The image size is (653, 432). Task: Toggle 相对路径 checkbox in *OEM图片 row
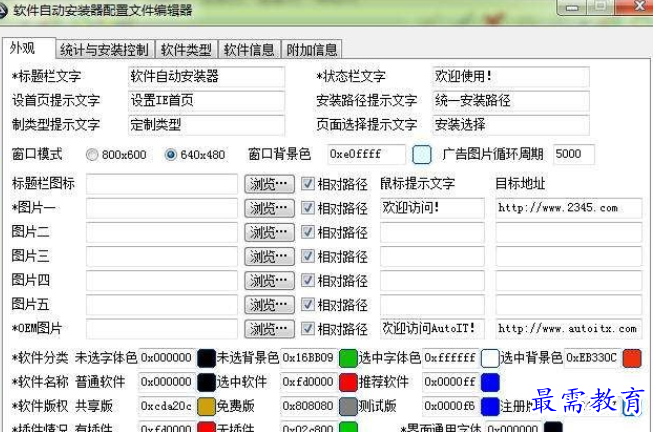pyautogui.click(x=309, y=329)
